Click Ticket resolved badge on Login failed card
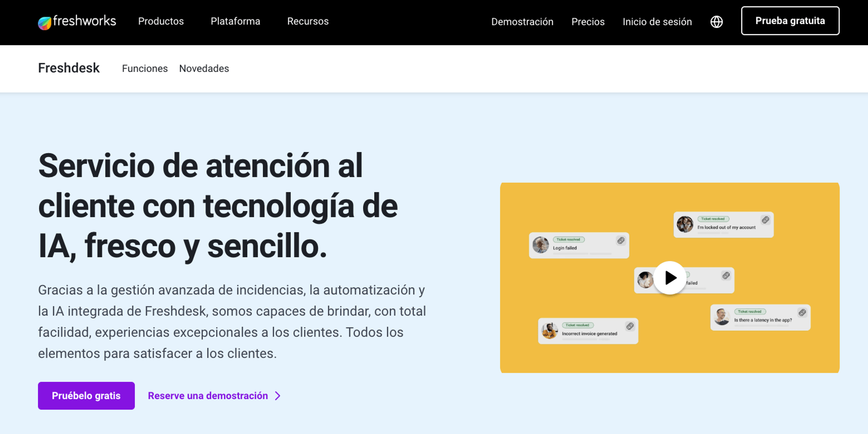The image size is (868, 434). 568,240
